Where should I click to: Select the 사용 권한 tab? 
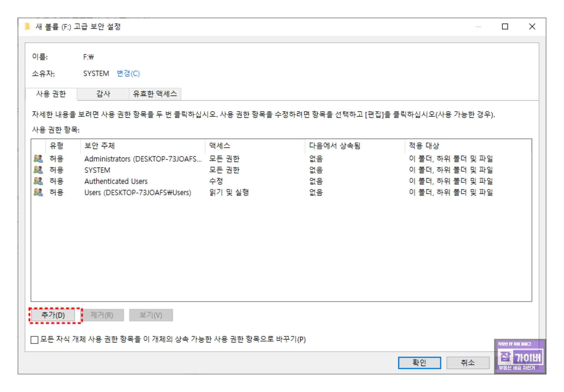point(51,94)
